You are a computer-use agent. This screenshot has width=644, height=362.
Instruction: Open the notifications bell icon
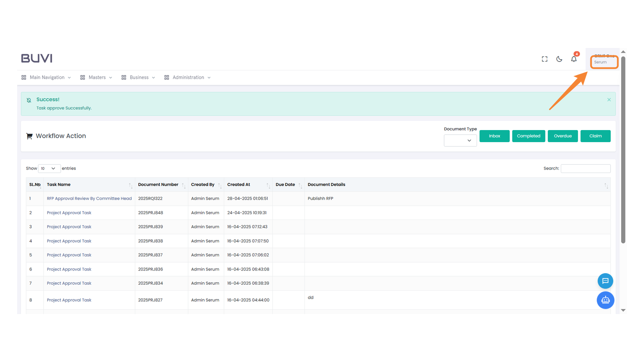[574, 59]
